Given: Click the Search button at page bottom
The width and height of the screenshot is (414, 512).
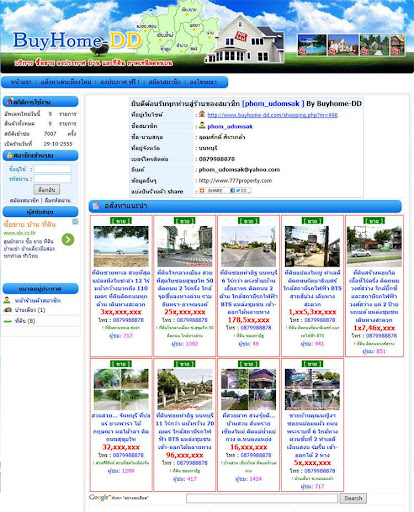Looking at the screenshot, I should click(x=353, y=498).
